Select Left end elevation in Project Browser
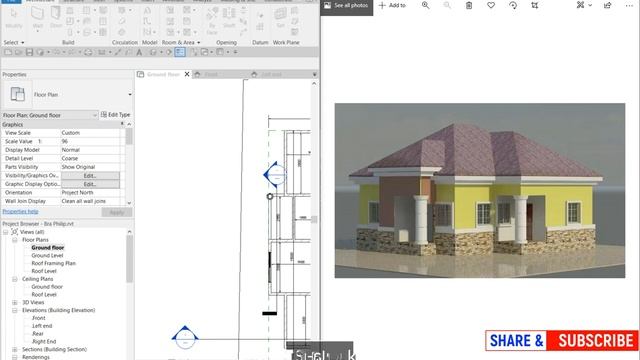 [42, 326]
